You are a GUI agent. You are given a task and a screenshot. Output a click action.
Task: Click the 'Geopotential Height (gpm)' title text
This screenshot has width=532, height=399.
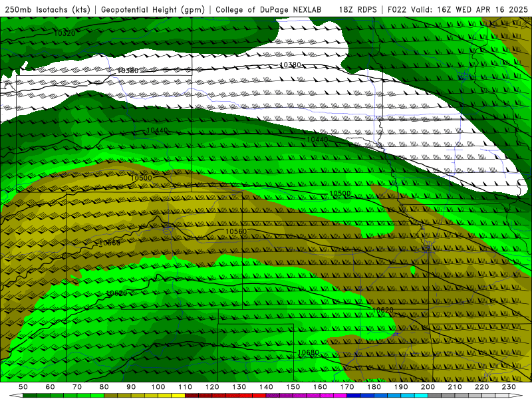153,9
